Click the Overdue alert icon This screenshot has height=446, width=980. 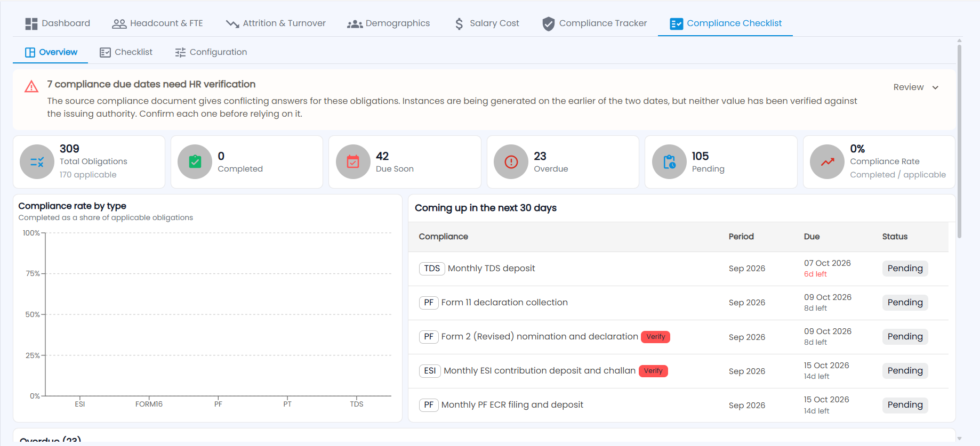point(511,162)
